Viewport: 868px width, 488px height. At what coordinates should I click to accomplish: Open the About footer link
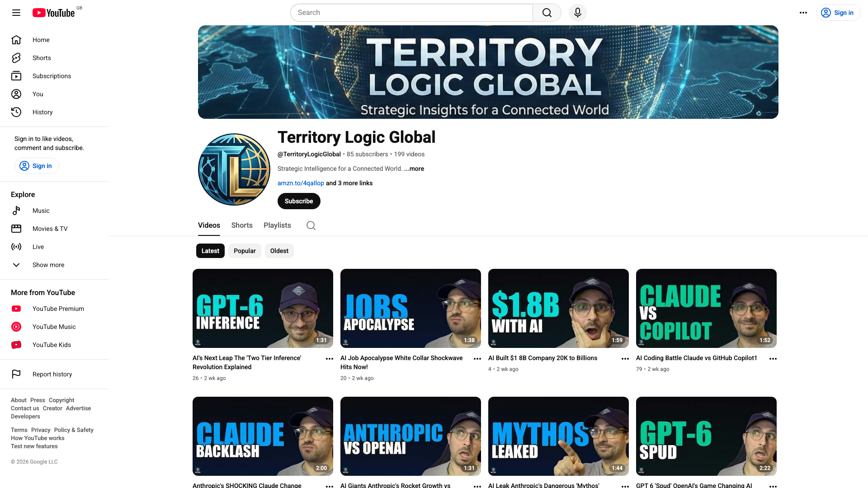tap(19, 400)
